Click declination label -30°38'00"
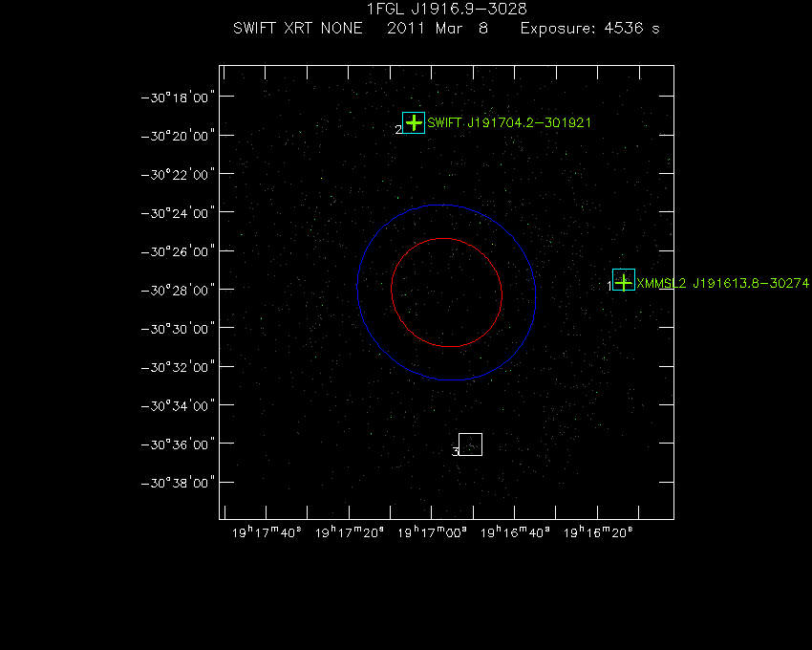This screenshot has width=812, height=650. click(x=178, y=483)
